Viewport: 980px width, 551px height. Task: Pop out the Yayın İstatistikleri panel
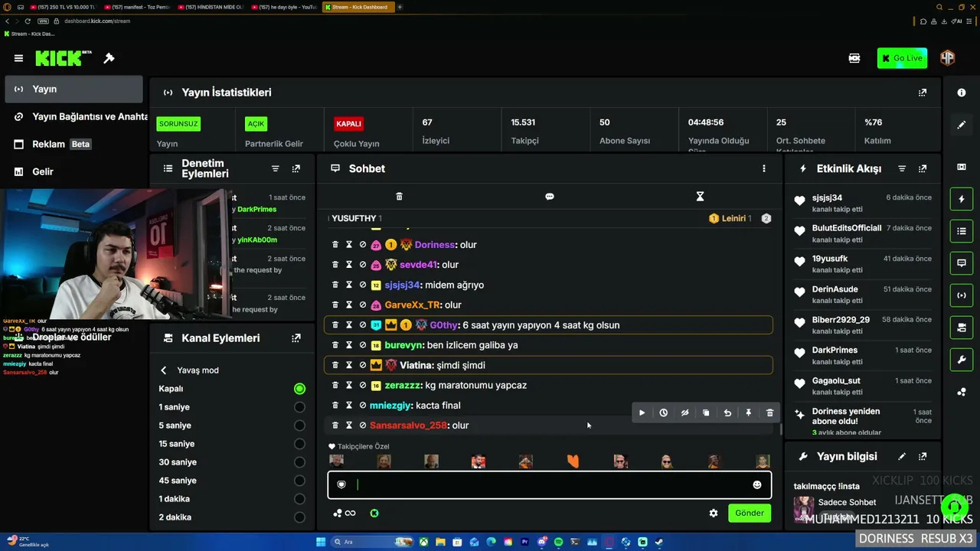(923, 93)
